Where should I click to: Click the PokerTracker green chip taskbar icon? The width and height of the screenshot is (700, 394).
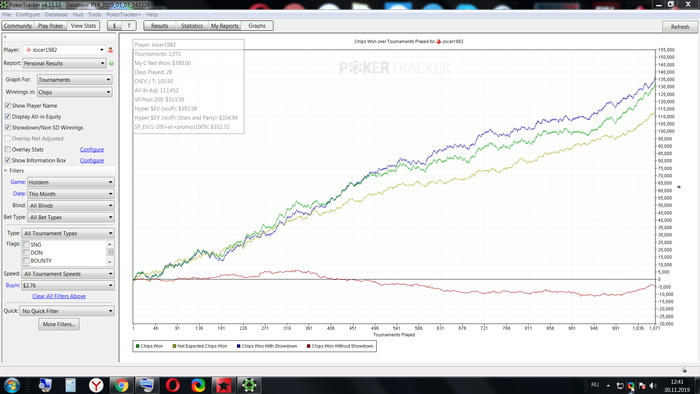(x=249, y=385)
